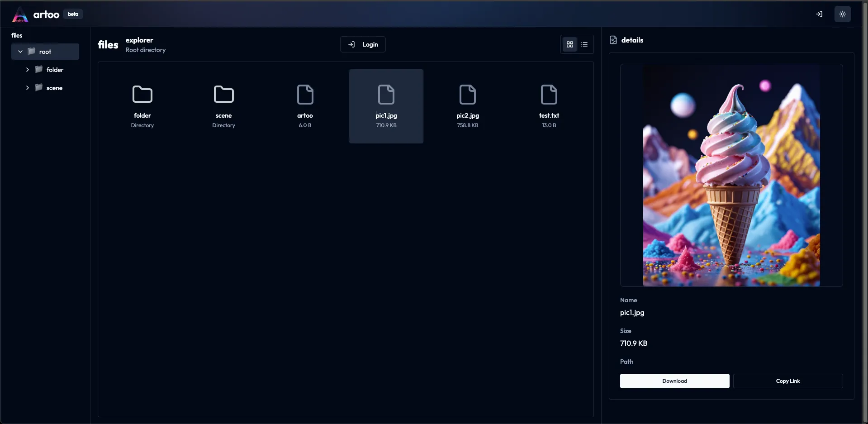The height and width of the screenshot is (424, 868).
Task: Click the Login button
Action: point(363,44)
